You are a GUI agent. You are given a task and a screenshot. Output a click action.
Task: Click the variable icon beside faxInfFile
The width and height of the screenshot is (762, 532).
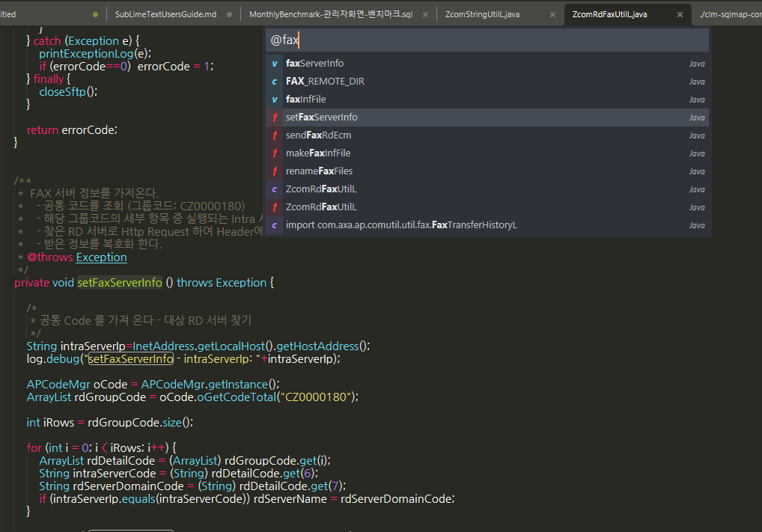click(275, 100)
